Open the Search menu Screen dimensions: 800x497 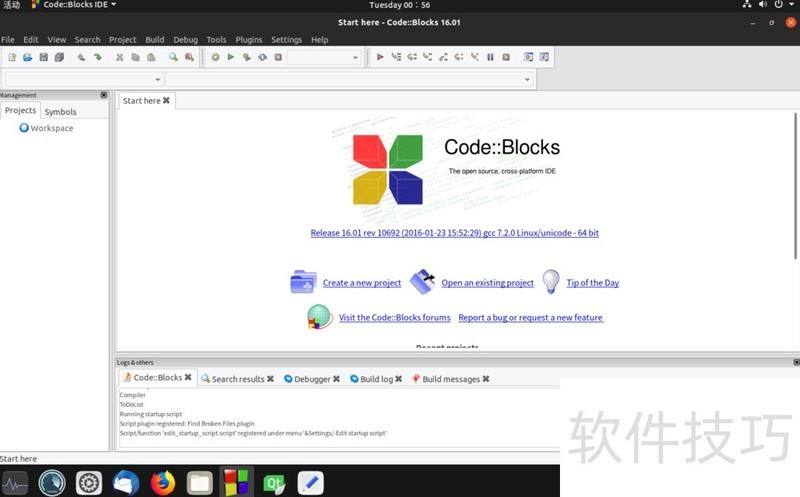pyautogui.click(x=87, y=40)
